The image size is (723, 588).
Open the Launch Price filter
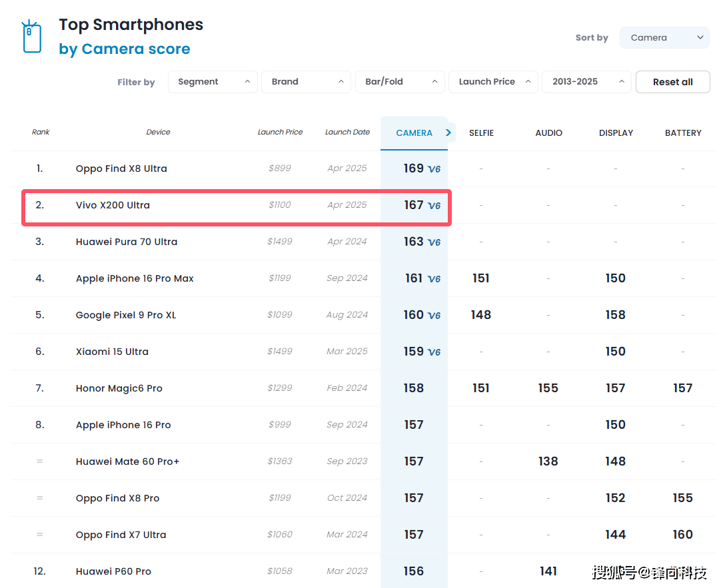(493, 82)
